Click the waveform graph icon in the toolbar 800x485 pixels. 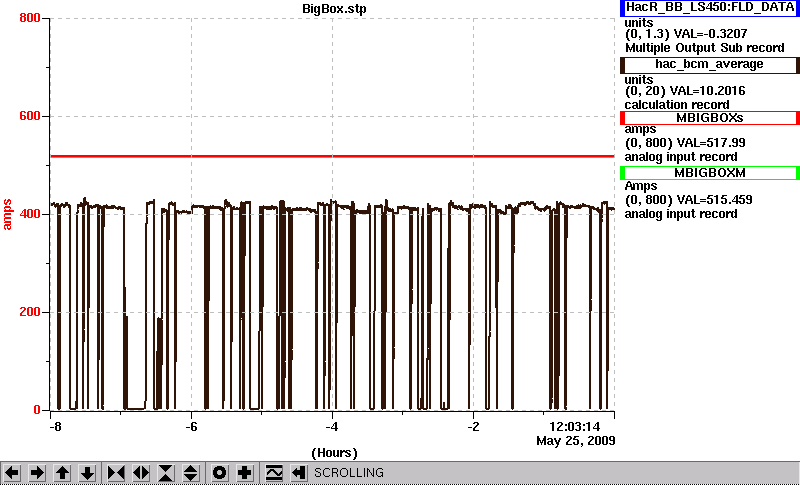(x=274, y=473)
